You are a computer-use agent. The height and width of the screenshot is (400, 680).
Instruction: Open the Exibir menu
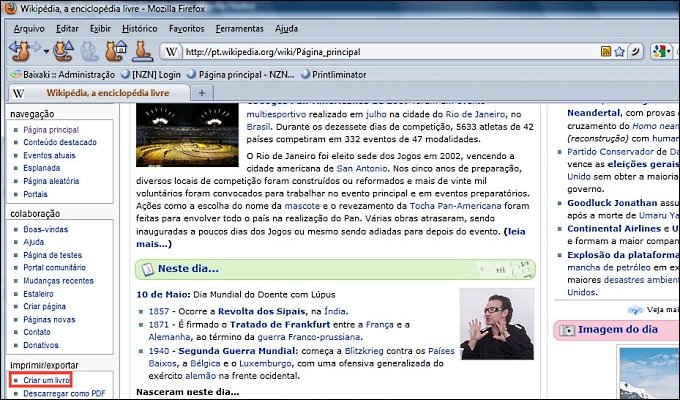[100, 29]
